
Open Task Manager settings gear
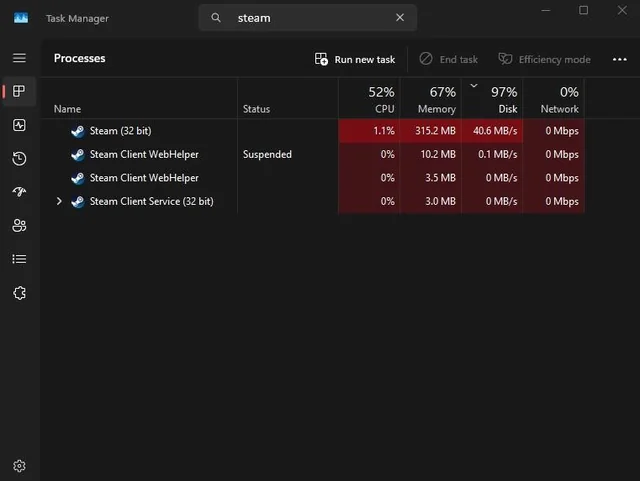pyautogui.click(x=19, y=466)
